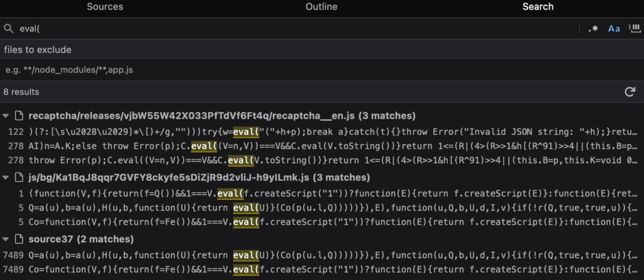644x280 pixels.
Task: Toggle the regular expression search option
Action: coord(592,29)
